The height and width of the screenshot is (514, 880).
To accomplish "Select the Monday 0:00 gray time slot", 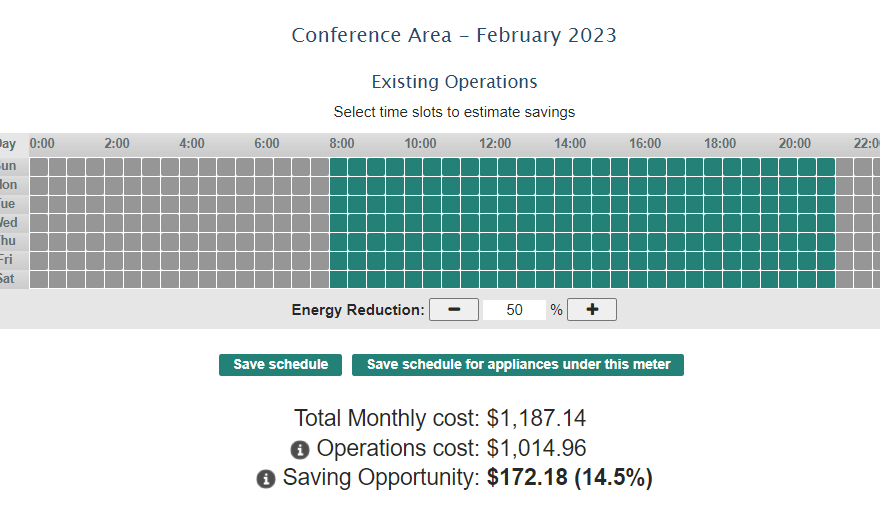I will 38,185.
